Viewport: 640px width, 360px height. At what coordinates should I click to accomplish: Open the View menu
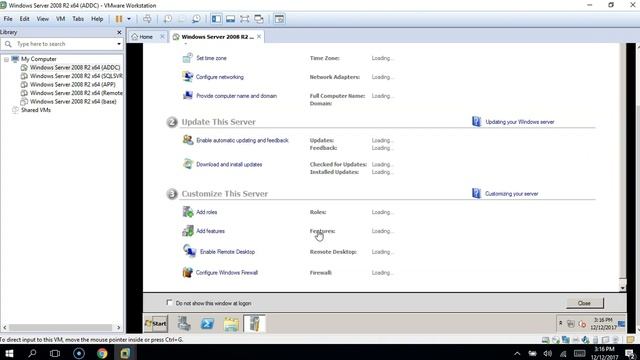42,19
